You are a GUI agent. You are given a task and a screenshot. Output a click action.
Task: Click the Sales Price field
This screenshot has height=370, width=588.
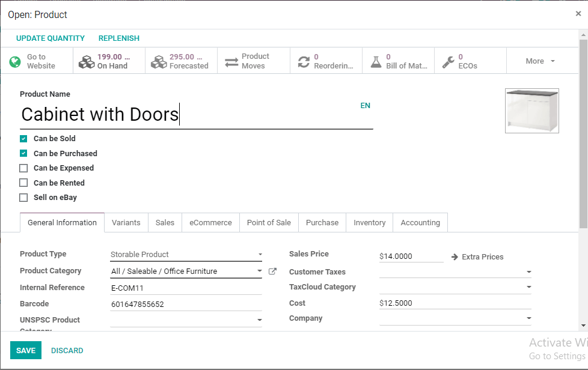(411, 256)
